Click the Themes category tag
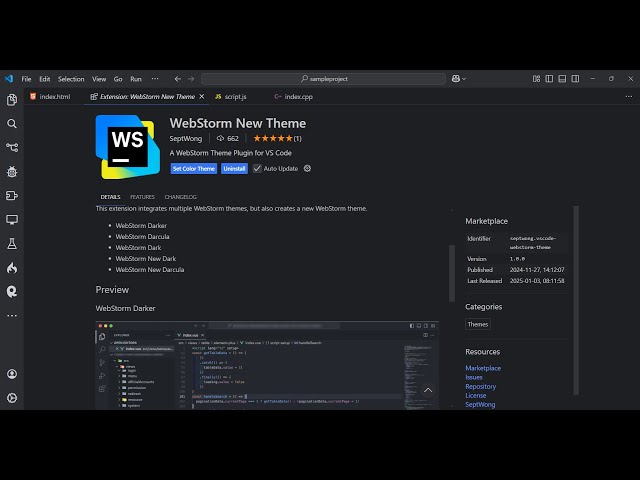 (x=478, y=324)
